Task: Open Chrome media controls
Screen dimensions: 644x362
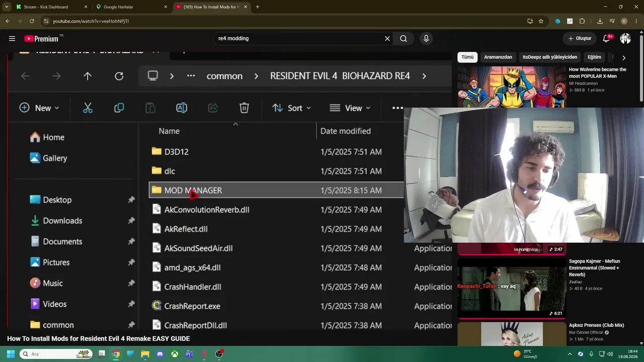Action: click(612, 21)
